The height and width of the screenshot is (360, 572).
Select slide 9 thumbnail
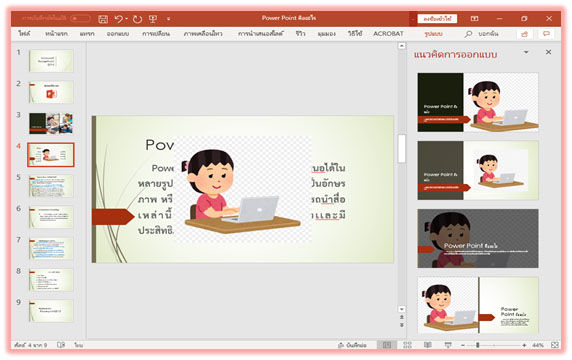[x=51, y=311]
